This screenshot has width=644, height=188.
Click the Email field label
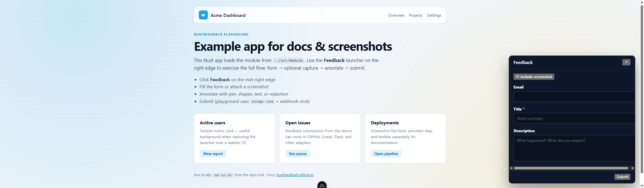[518, 87]
